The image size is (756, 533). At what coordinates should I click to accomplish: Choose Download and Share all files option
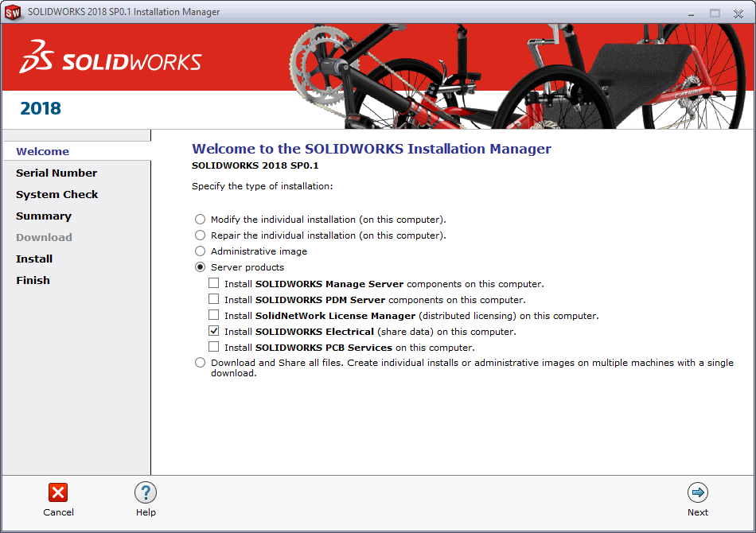tap(200, 363)
